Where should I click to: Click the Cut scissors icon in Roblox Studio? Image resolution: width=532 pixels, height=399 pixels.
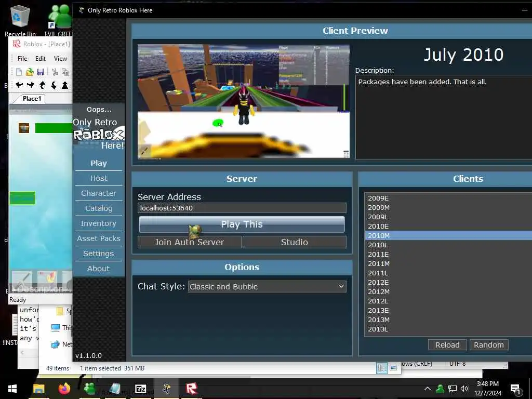[55, 72]
